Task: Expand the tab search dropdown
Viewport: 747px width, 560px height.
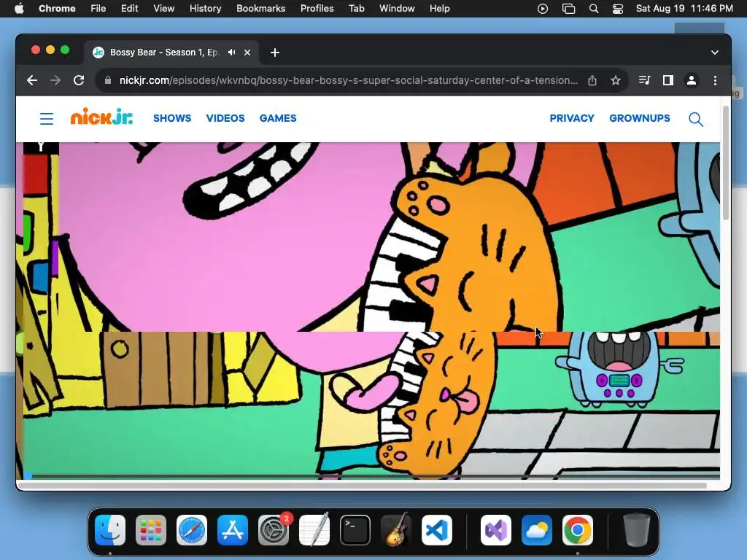Action: pos(715,52)
